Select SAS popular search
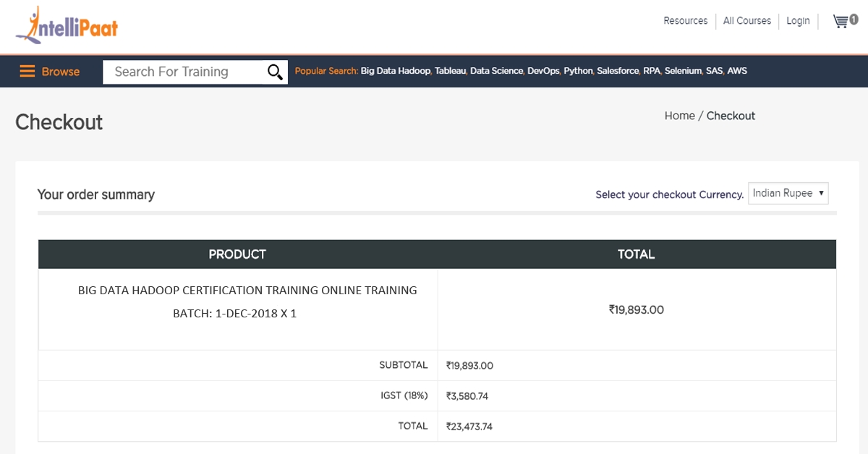 click(715, 71)
